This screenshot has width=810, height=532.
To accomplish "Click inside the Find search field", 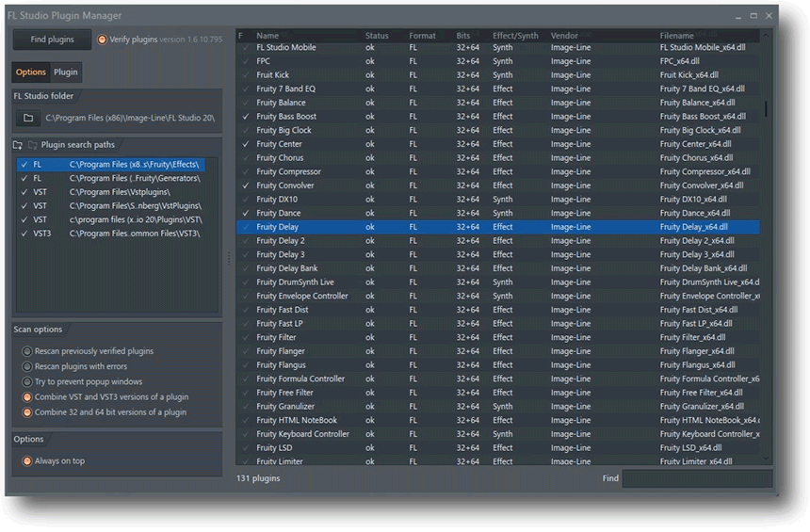I will [697, 478].
